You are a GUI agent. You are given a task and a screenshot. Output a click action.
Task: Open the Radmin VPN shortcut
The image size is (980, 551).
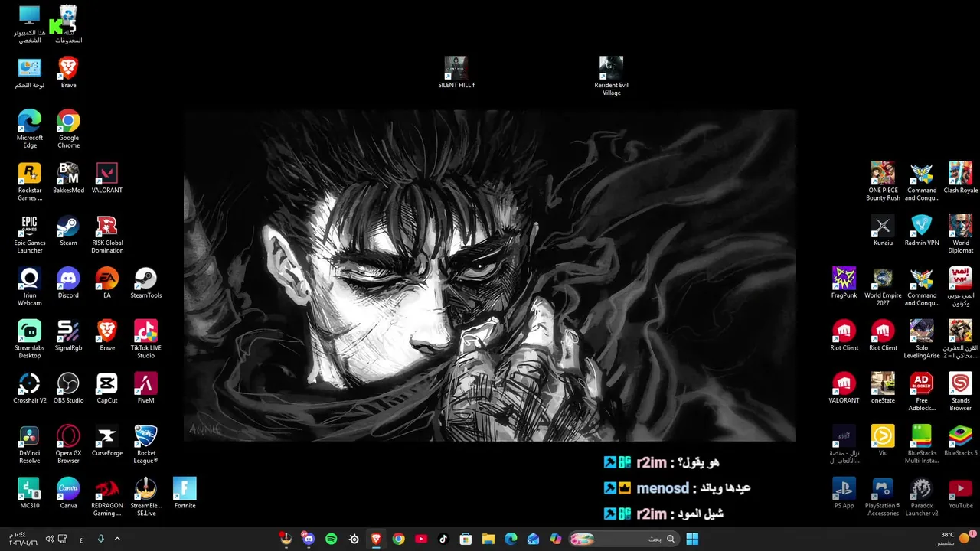922,230
